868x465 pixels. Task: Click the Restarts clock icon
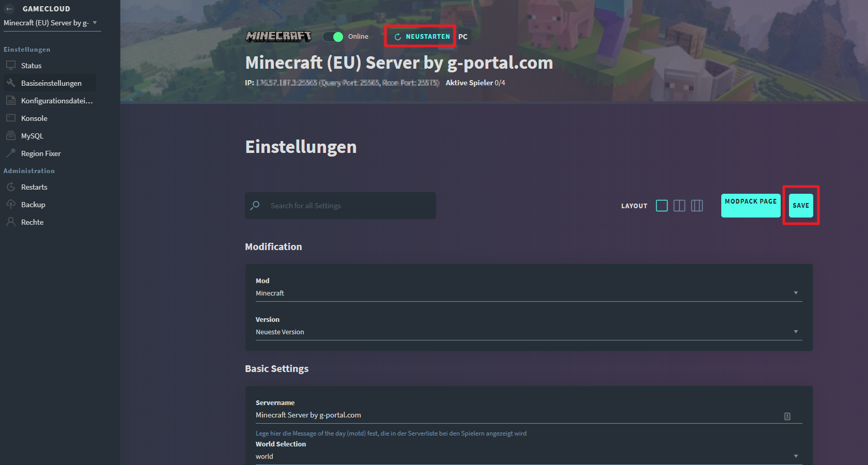click(11, 187)
